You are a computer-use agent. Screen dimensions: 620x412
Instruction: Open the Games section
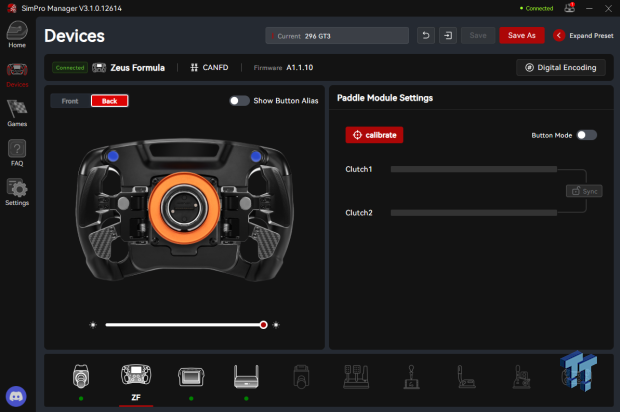tap(17, 113)
